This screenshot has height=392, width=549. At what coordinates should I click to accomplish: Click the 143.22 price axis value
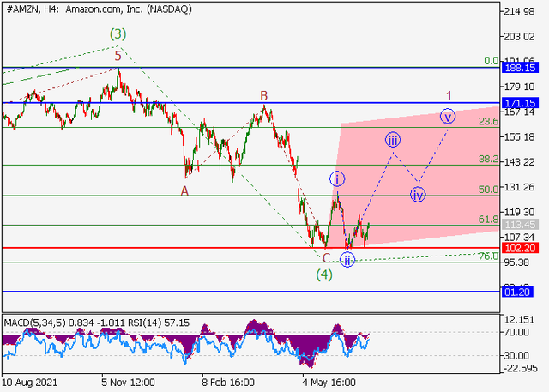pos(519,162)
